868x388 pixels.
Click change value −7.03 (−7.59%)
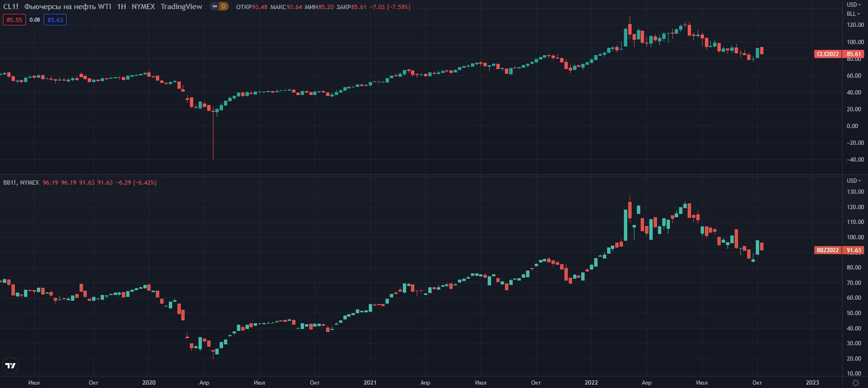click(390, 7)
